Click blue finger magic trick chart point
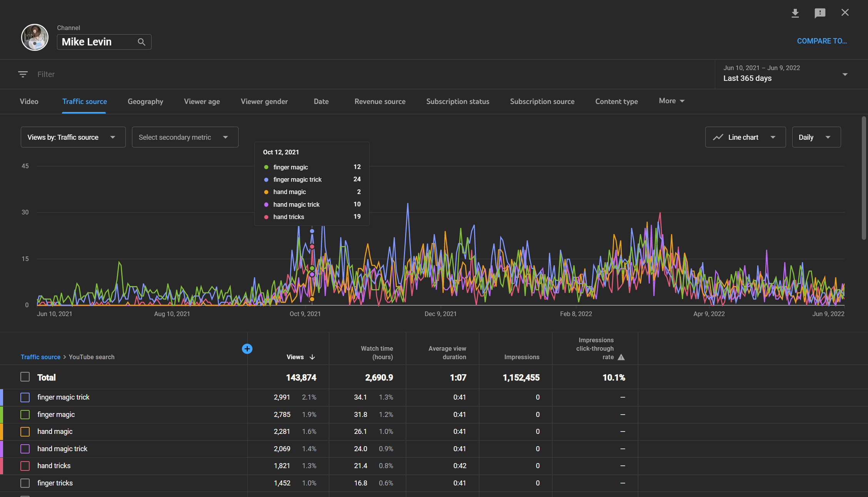Viewport: 868px width, 497px height. 312,231
